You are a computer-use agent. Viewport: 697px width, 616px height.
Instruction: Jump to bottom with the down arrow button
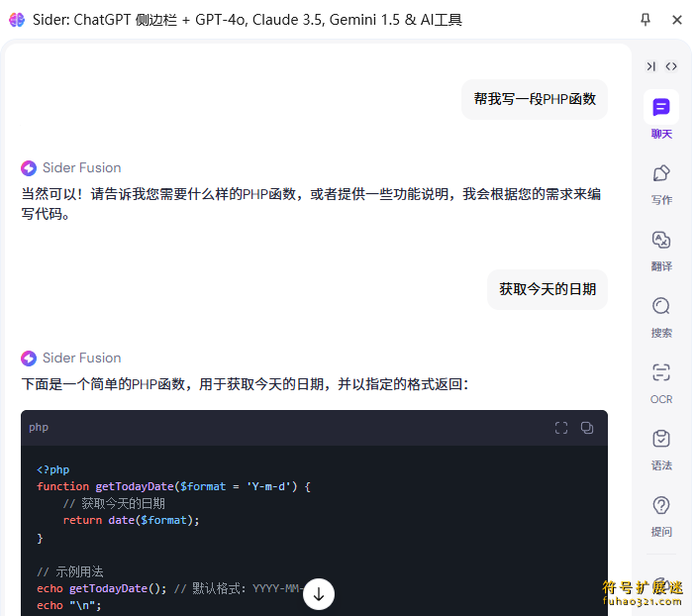319,594
